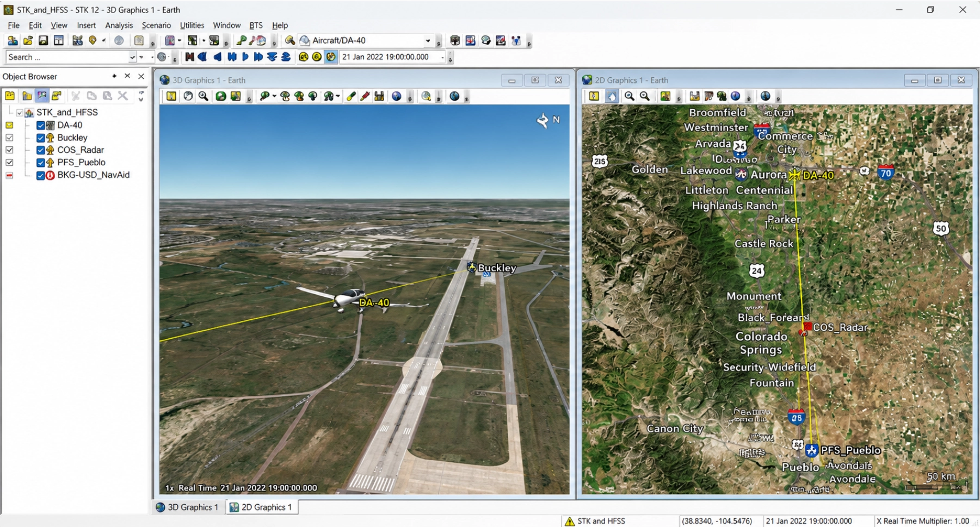The width and height of the screenshot is (980, 527).
Task: Open the Analysis menu
Action: tap(119, 25)
